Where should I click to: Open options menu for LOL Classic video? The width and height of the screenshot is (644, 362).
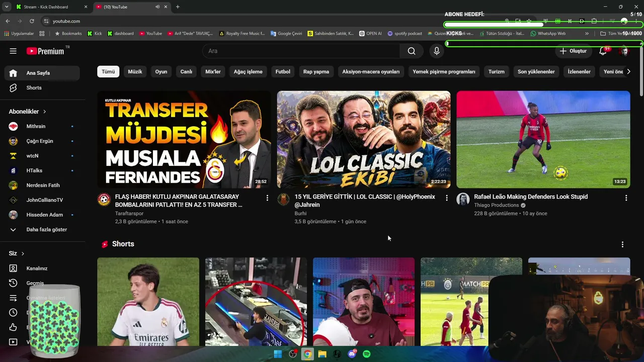[x=447, y=198]
